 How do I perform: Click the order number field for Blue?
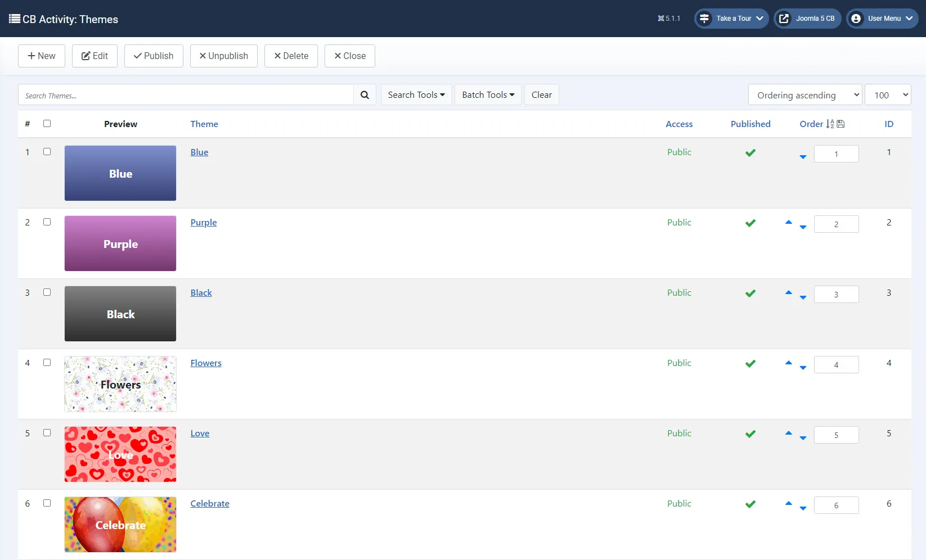point(837,154)
